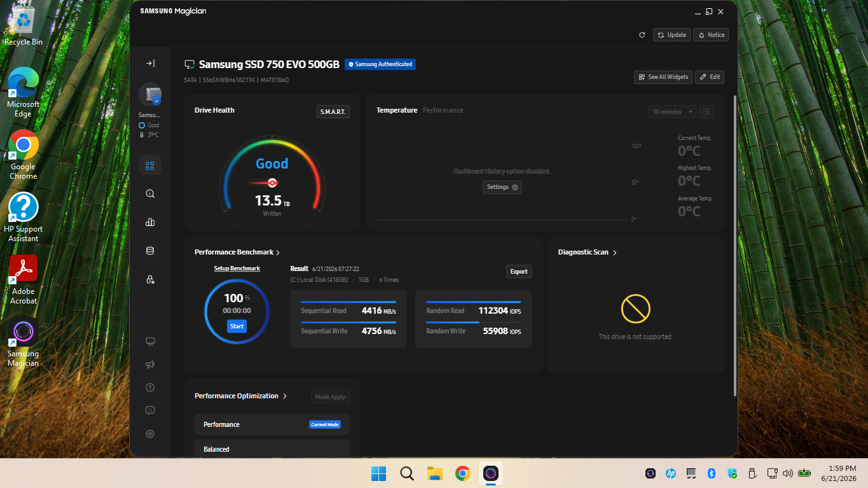Click the vertical scrollbar of the dashboard
This screenshot has width=868, height=488.
pos(735,245)
